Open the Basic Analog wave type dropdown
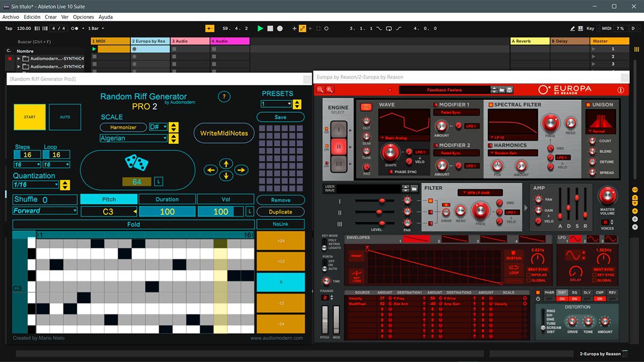The width and height of the screenshot is (644, 362). coord(404,138)
